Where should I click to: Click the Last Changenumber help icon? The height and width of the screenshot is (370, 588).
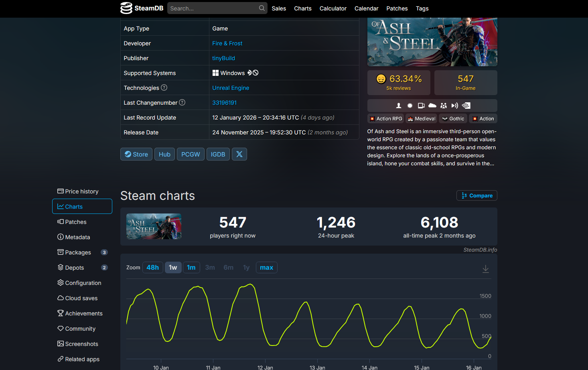pyautogui.click(x=182, y=102)
